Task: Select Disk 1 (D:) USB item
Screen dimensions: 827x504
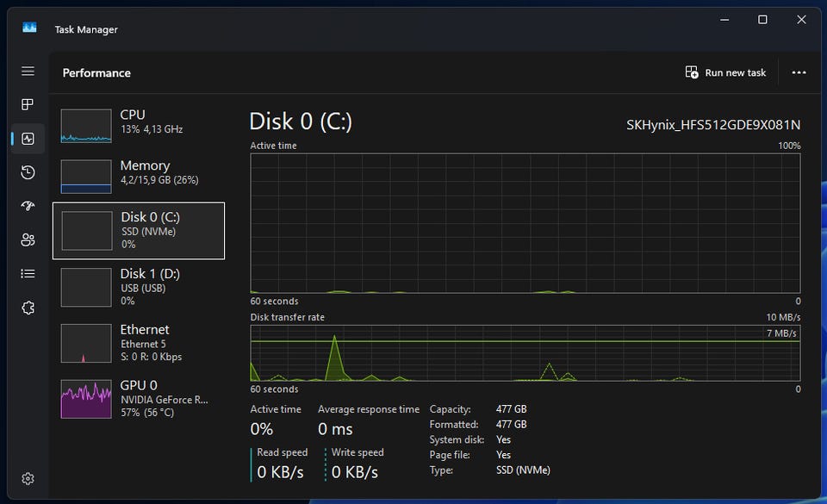Action: pyautogui.click(x=139, y=287)
